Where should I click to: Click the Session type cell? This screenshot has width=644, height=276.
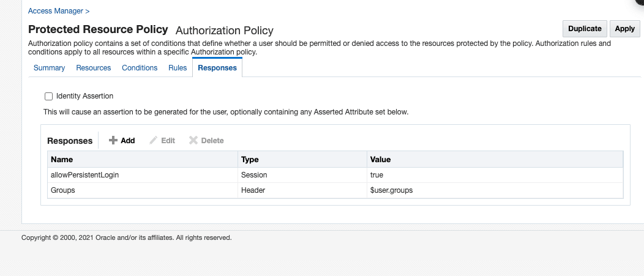tap(254, 175)
